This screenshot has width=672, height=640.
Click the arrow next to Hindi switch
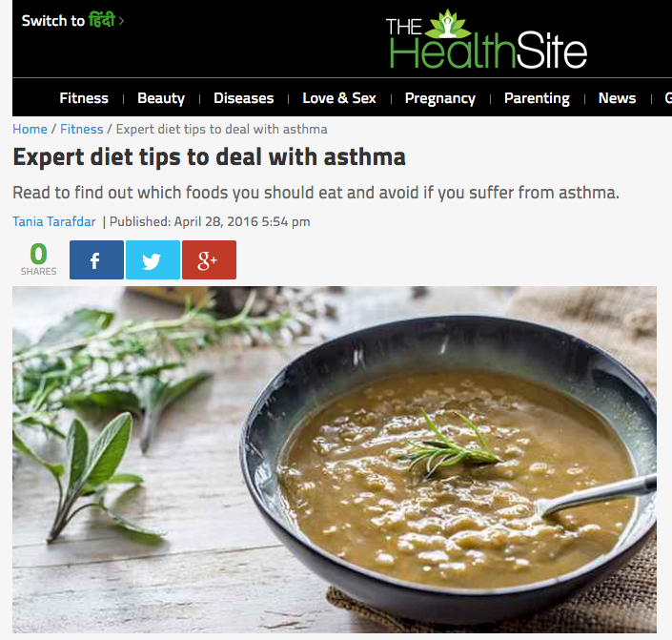(x=121, y=21)
